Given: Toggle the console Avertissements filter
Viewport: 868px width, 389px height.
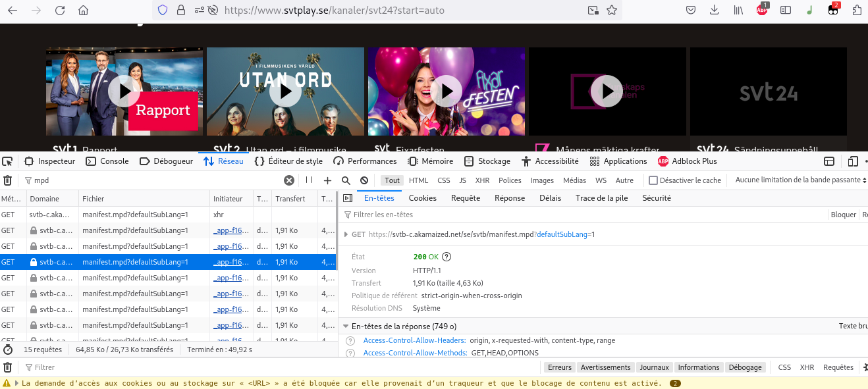Looking at the screenshot, I should (606, 367).
